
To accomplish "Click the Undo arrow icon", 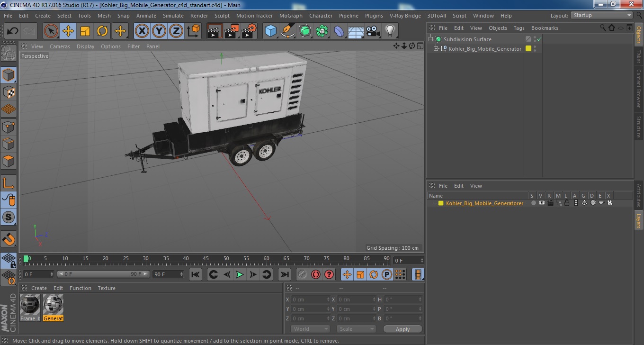I will pos(13,31).
